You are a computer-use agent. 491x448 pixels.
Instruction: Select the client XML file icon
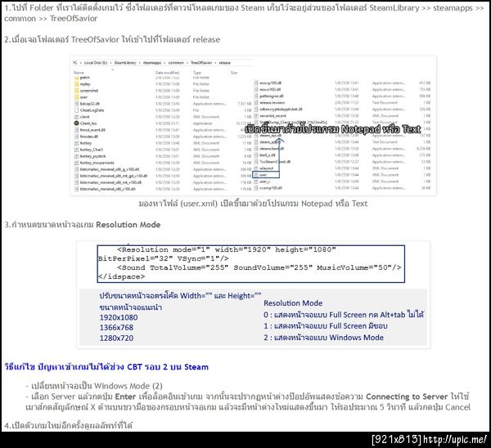point(76,117)
